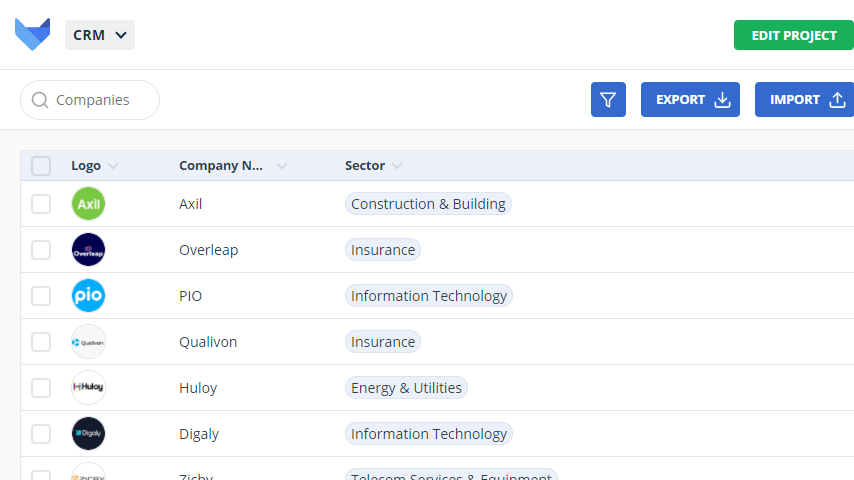This screenshot has width=854, height=480.
Task: Click the Huloy company logo
Action: [x=88, y=388]
